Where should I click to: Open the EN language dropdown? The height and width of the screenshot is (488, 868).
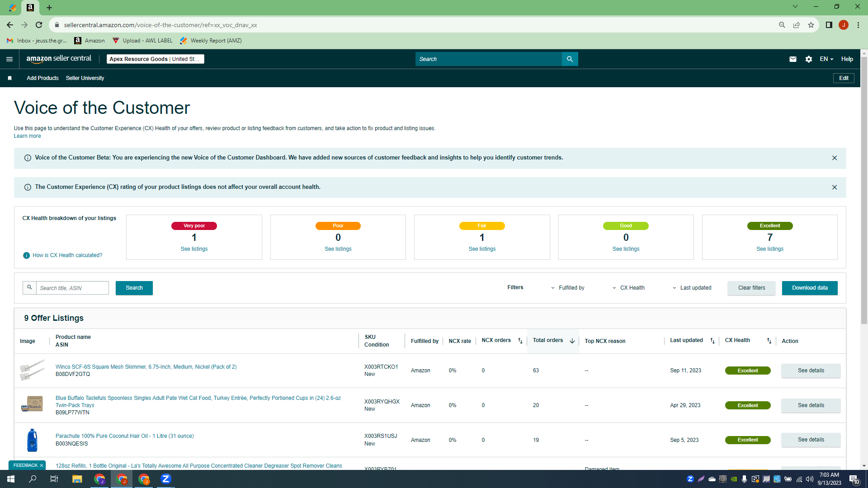826,59
